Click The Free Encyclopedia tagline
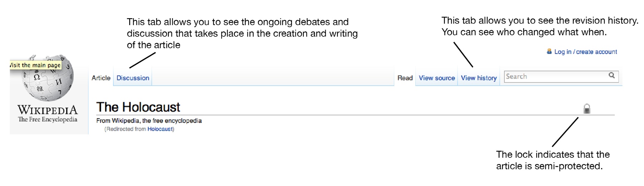This screenshot has width=644, height=186. point(48,119)
